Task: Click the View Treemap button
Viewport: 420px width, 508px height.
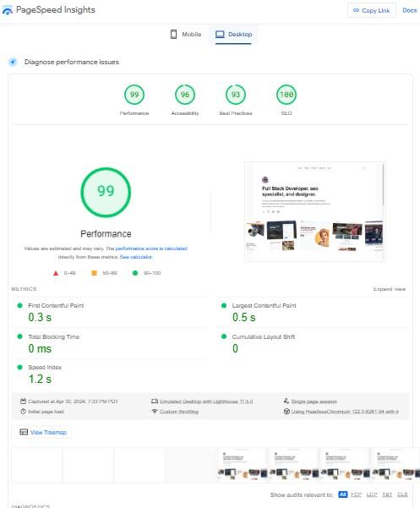Action: (x=42, y=432)
